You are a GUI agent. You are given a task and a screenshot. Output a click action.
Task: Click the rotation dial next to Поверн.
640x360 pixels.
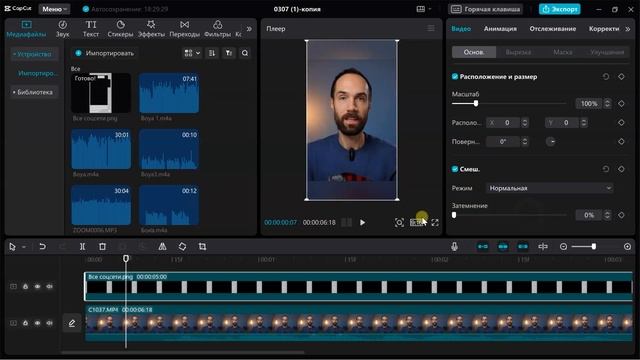coord(551,142)
